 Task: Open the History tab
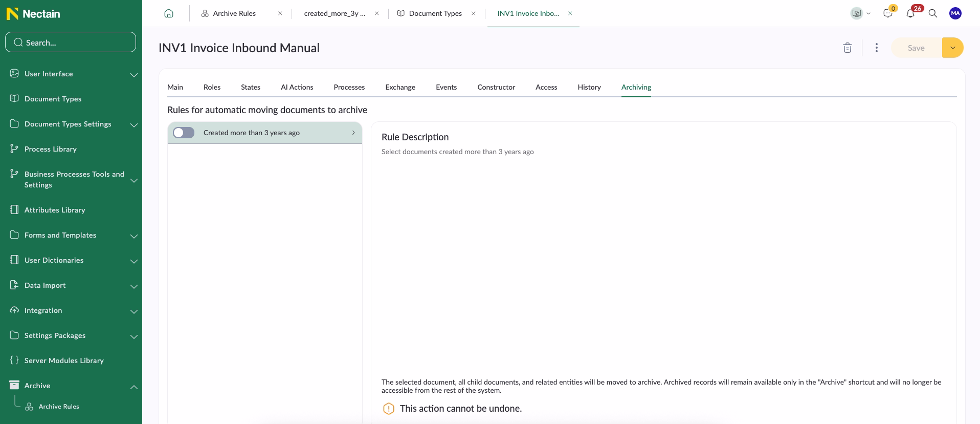pos(589,87)
